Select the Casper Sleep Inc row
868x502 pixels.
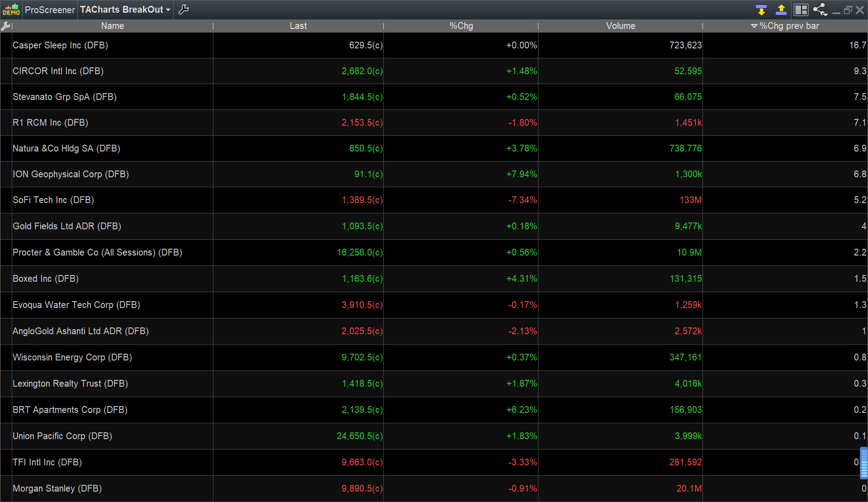60,45
